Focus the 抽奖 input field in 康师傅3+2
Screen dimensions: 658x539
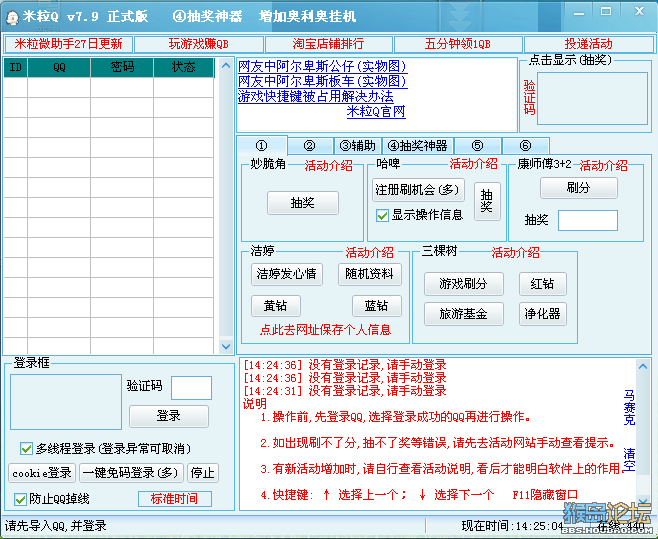(588, 220)
